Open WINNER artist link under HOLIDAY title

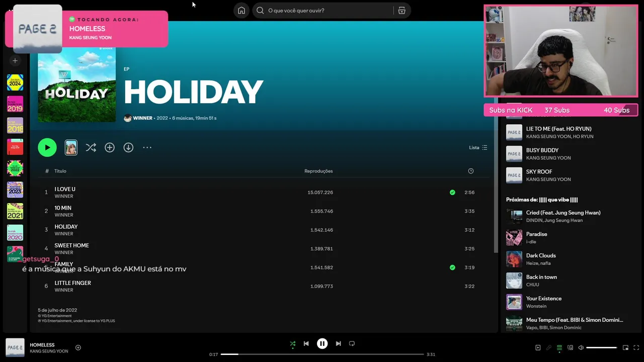coord(142,118)
